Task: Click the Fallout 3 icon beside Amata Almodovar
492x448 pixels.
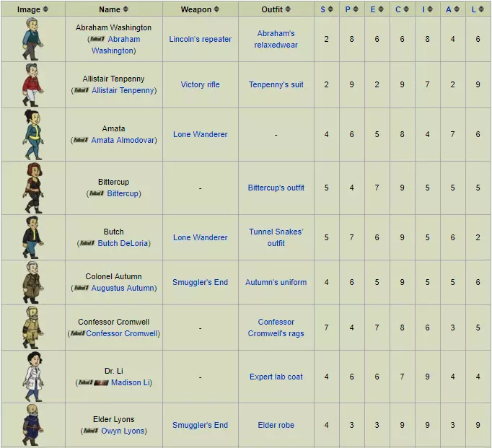Action: click(81, 140)
